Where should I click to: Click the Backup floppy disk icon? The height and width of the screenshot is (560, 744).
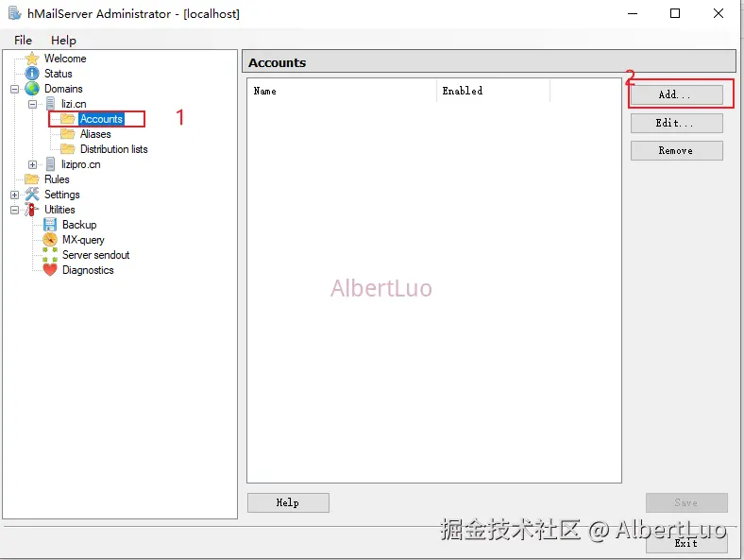(x=50, y=225)
